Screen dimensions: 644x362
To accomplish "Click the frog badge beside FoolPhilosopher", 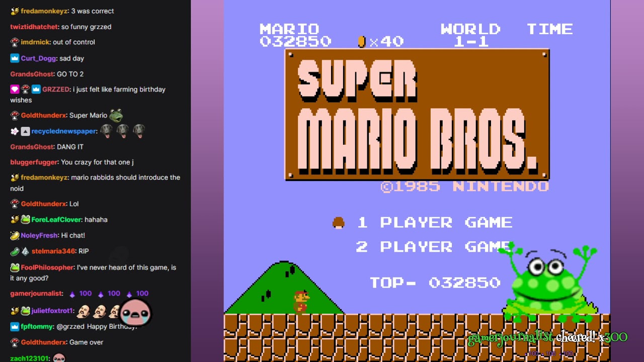I will coord(15,267).
